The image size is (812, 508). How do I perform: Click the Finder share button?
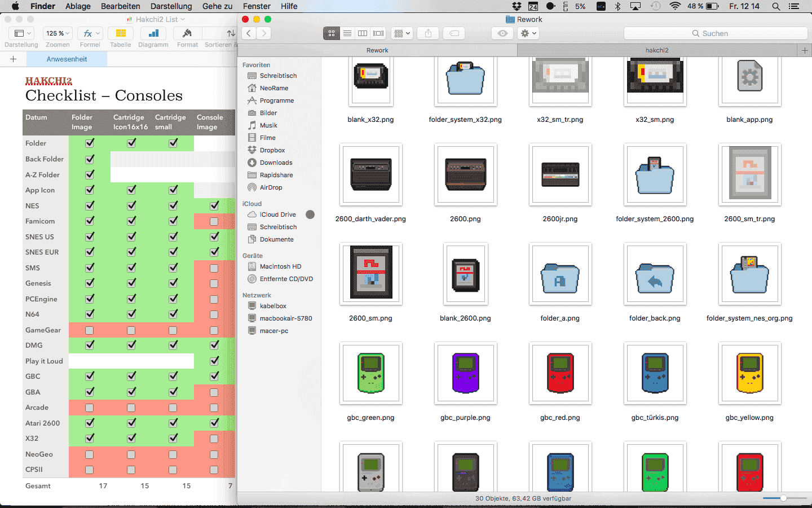[428, 33]
